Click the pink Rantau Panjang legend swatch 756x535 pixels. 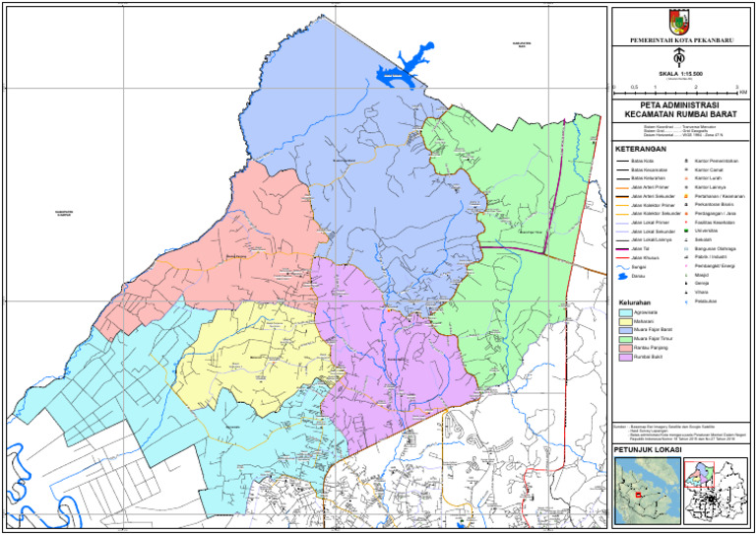(x=625, y=349)
